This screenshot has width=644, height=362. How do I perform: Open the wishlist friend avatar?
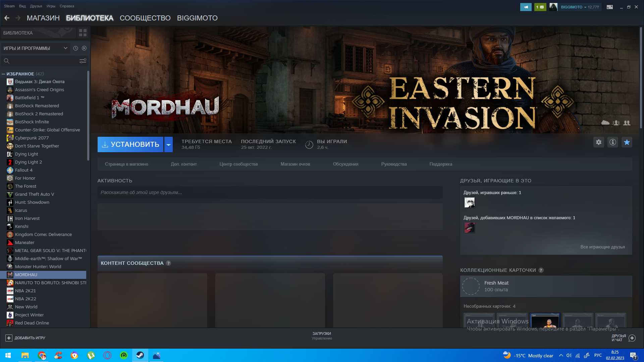469,228
